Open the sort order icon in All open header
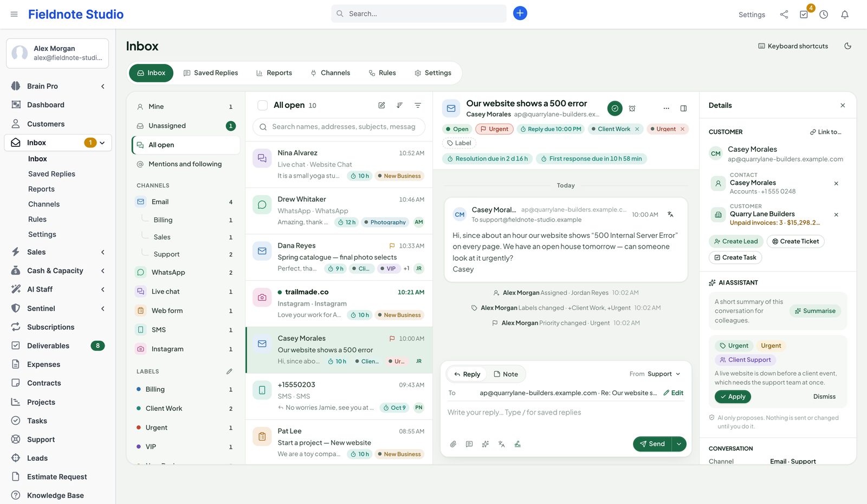This screenshot has width=867, height=504. [399, 105]
